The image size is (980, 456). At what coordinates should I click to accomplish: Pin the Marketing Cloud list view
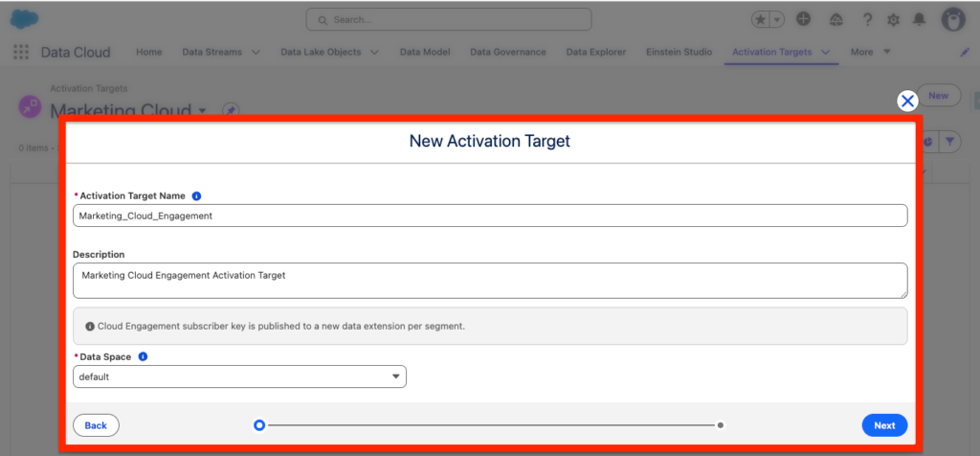click(x=231, y=111)
